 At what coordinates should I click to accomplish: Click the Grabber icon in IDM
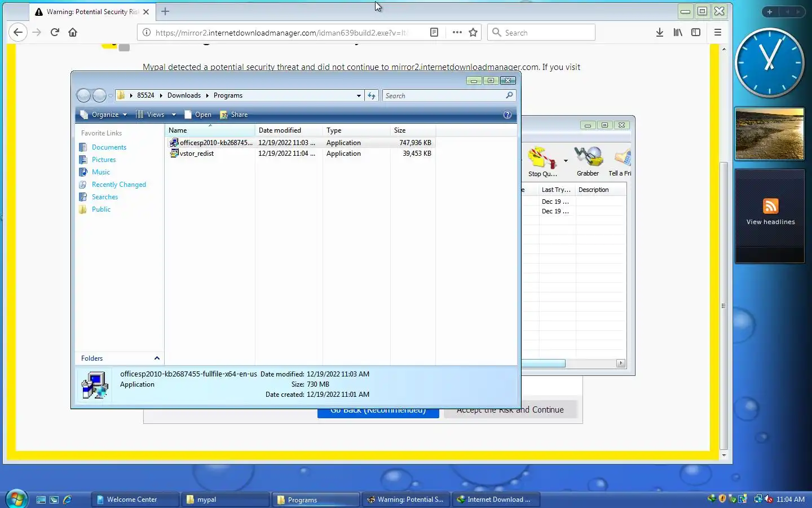[x=588, y=161]
